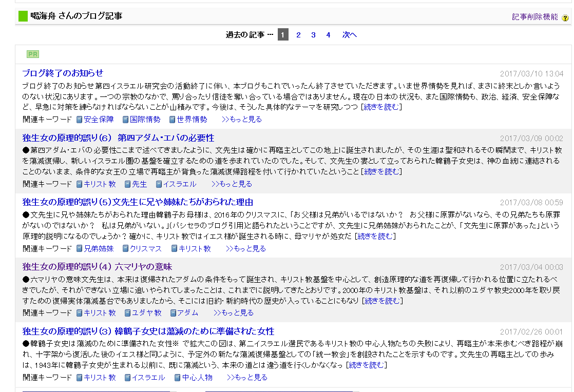Go to page 2 of past articles
Image resolution: width=574 pixels, height=392 pixels.
click(x=298, y=35)
